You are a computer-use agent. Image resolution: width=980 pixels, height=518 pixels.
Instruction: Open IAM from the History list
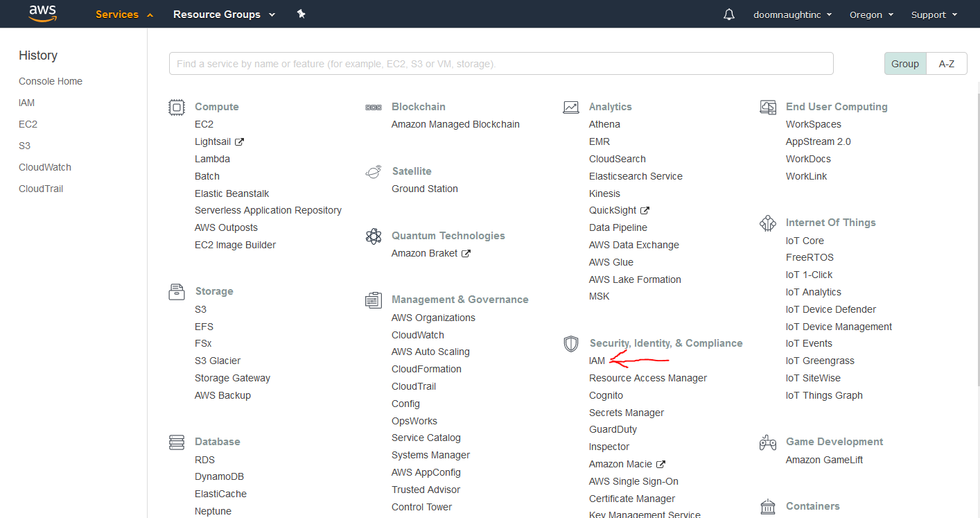click(x=26, y=103)
